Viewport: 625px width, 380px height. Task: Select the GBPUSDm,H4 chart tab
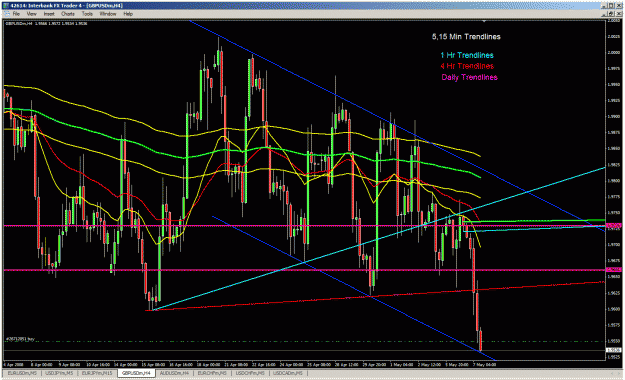pos(136,373)
